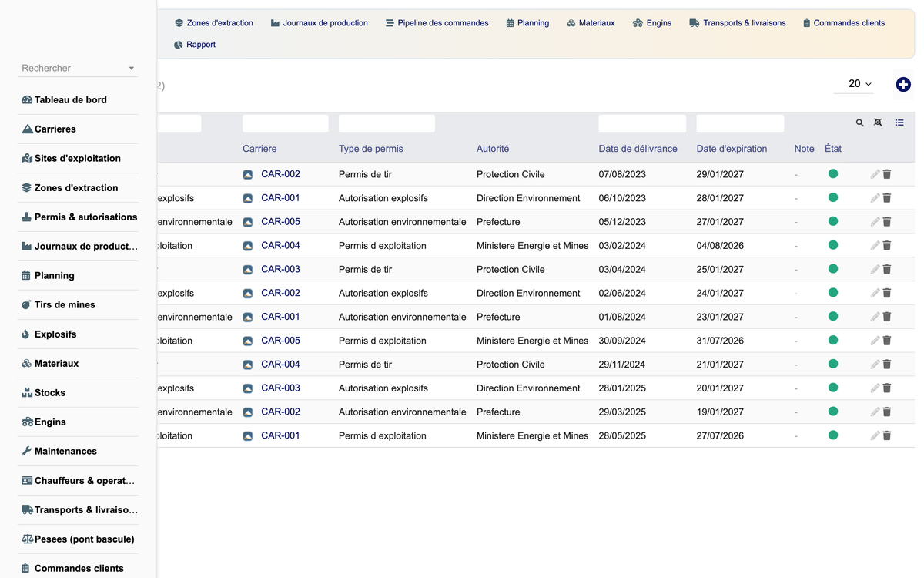Open Commandes clients in the top bar

[x=844, y=23]
